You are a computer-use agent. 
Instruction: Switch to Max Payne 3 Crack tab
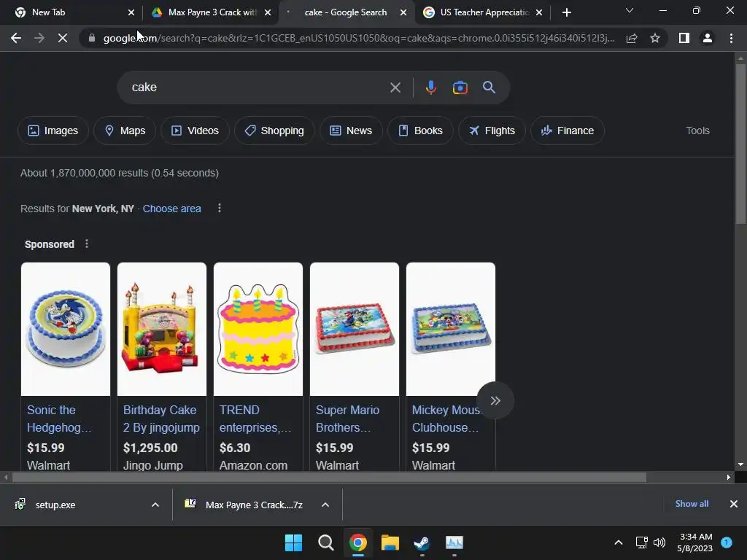(x=209, y=12)
